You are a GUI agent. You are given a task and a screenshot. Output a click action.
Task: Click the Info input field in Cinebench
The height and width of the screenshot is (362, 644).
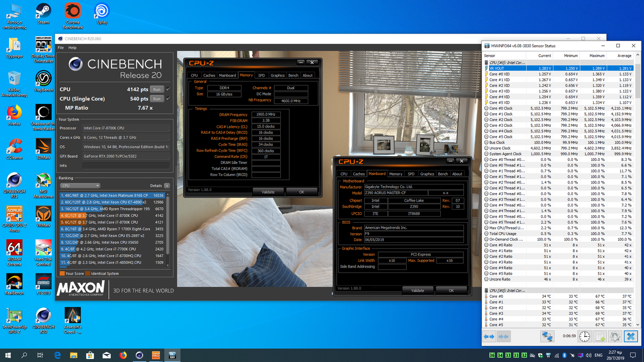(x=126, y=165)
